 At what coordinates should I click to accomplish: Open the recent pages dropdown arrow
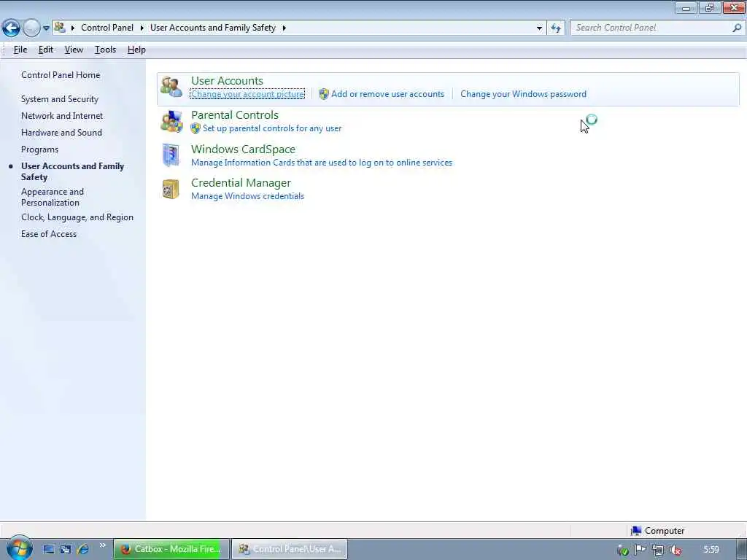(x=46, y=28)
